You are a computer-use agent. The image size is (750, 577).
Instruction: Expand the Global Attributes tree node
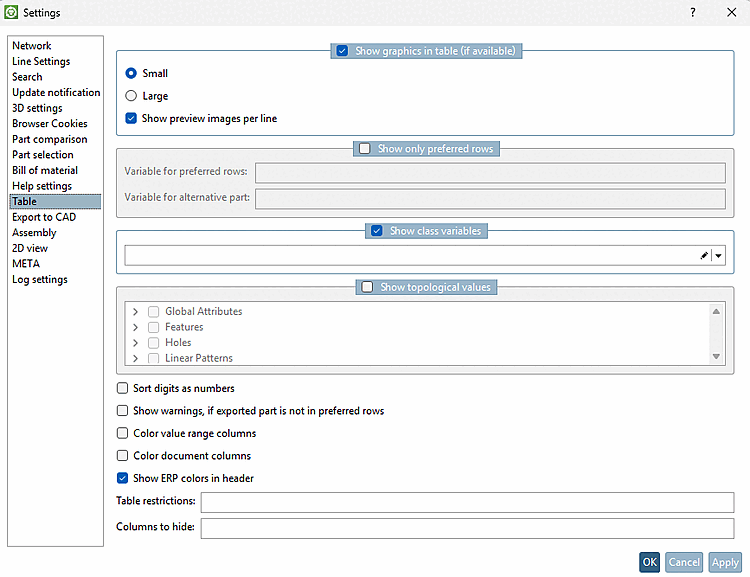135,312
